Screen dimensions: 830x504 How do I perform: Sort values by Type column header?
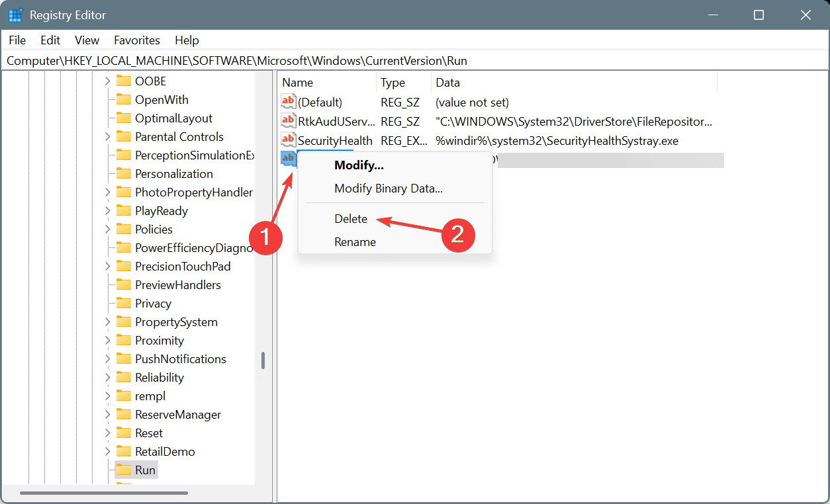coord(404,83)
